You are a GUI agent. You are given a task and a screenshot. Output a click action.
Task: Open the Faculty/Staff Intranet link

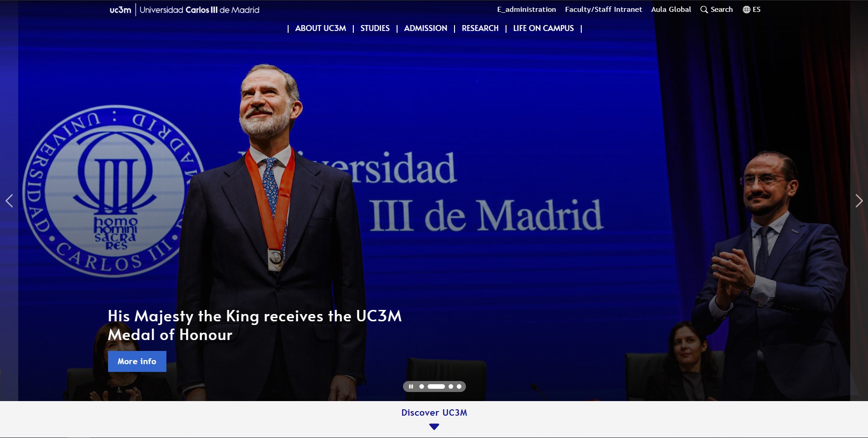click(x=603, y=10)
